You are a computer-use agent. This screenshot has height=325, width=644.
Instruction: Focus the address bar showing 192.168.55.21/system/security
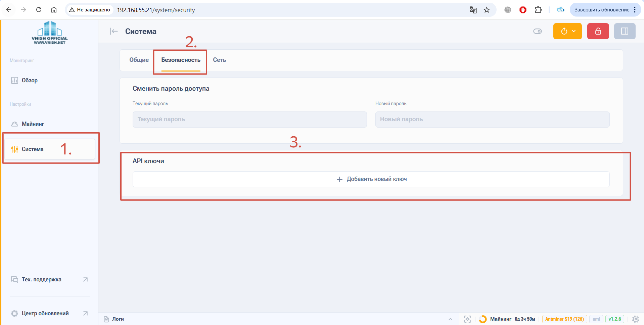coord(156,10)
